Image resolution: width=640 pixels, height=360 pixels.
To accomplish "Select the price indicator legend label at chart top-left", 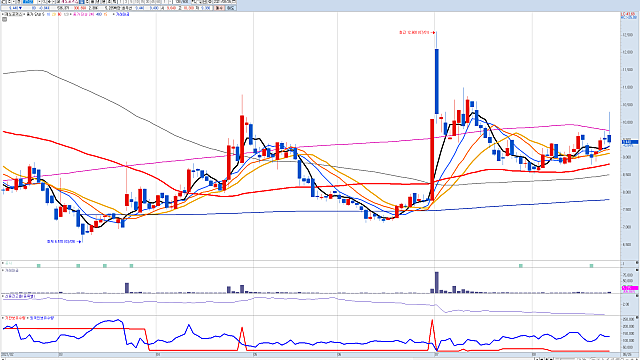I will [13, 14].
